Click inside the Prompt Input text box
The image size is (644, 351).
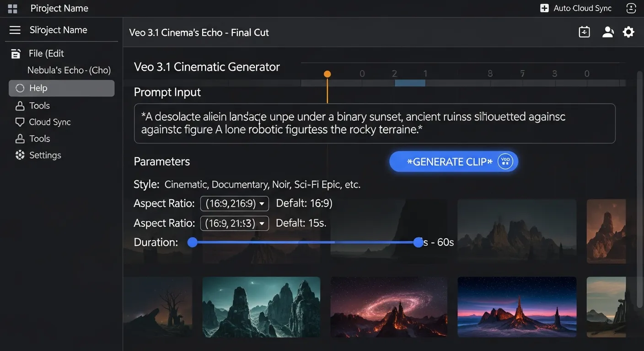point(374,123)
